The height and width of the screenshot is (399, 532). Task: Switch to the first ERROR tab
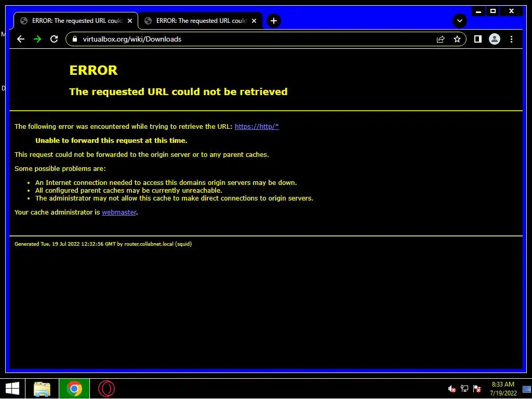coord(76,21)
